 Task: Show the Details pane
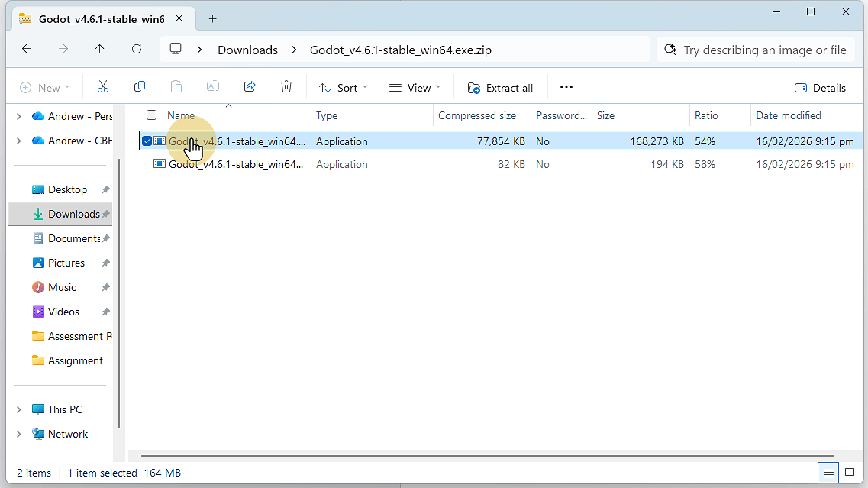tap(820, 87)
